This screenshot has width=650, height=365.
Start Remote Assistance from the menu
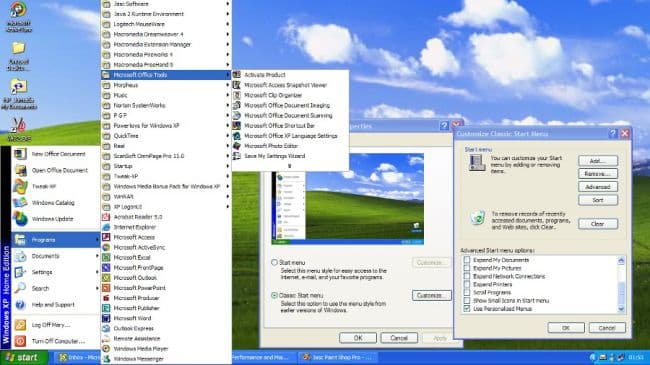[166, 339]
